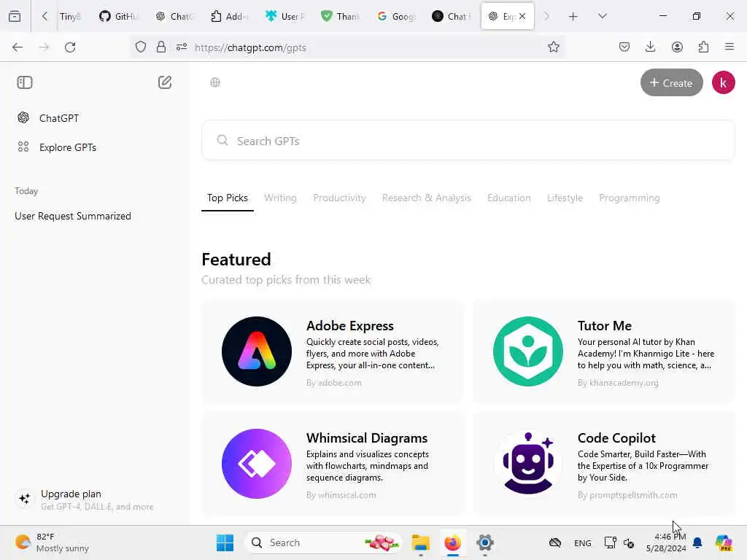Image resolution: width=747 pixels, height=560 pixels.
Task: Switch to the Google browser tab
Action: tap(396, 16)
